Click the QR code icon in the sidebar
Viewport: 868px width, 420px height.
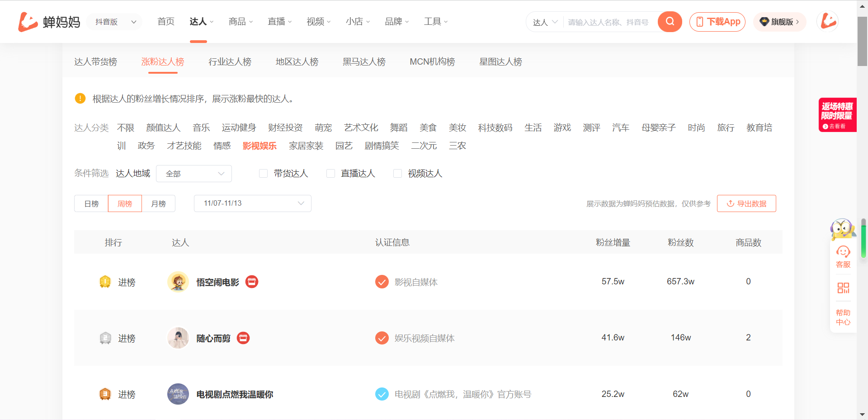coord(843,288)
